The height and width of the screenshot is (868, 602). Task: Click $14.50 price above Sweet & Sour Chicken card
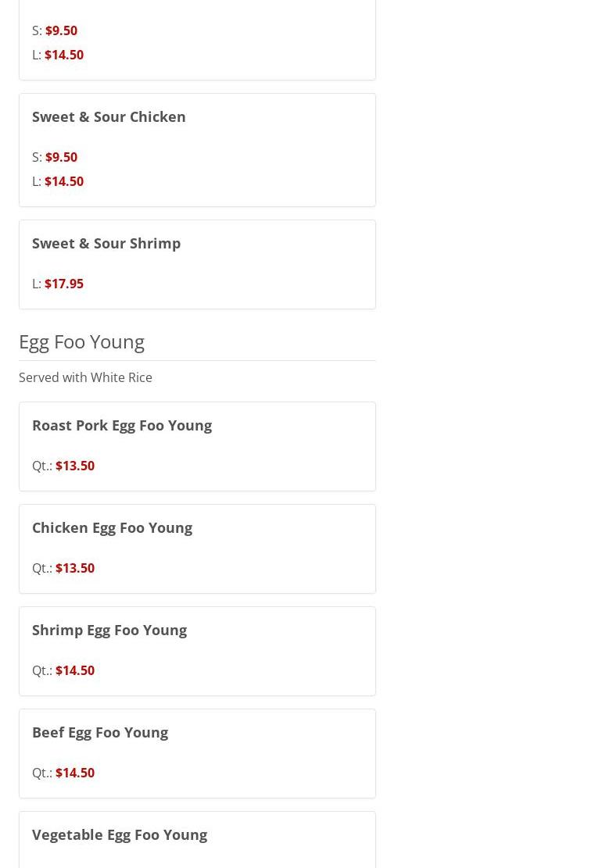point(64,55)
